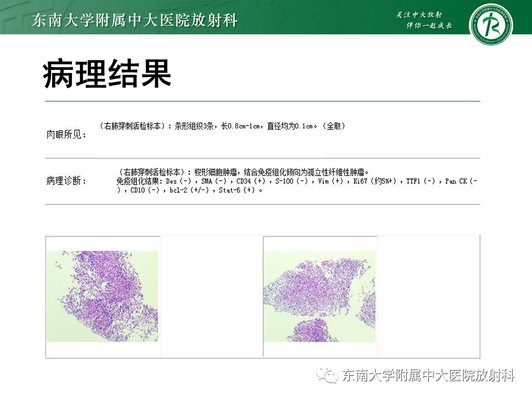This screenshot has height=399, width=532.
Task: Click the label 肉眼所见:
Action: [x=66, y=135]
